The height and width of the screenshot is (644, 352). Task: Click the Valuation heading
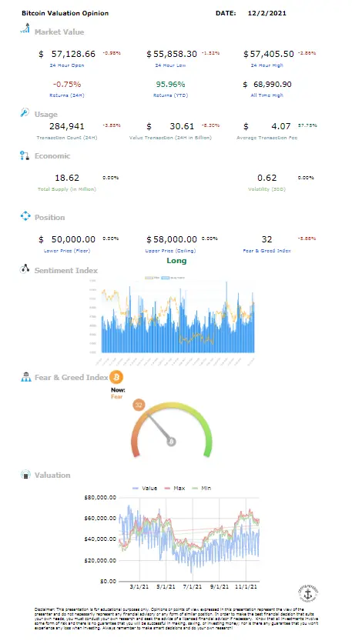[52, 475]
